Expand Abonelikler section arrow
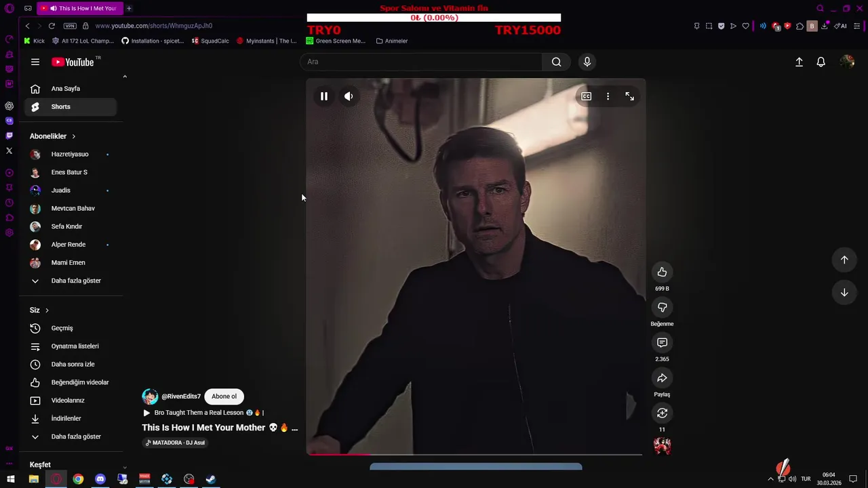Screen dimensions: 868x488 pyautogui.click(x=74, y=136)
